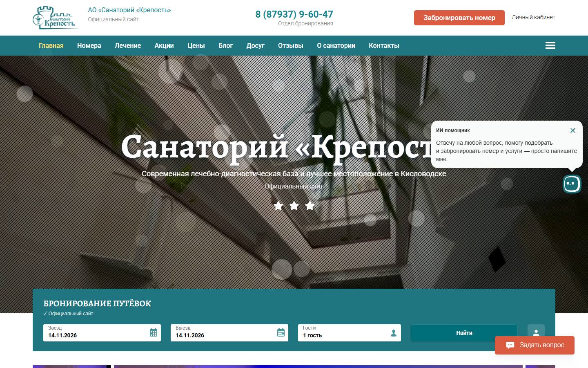Open Личный кабинет link
588x368 pixels.
tap(533, 17)
